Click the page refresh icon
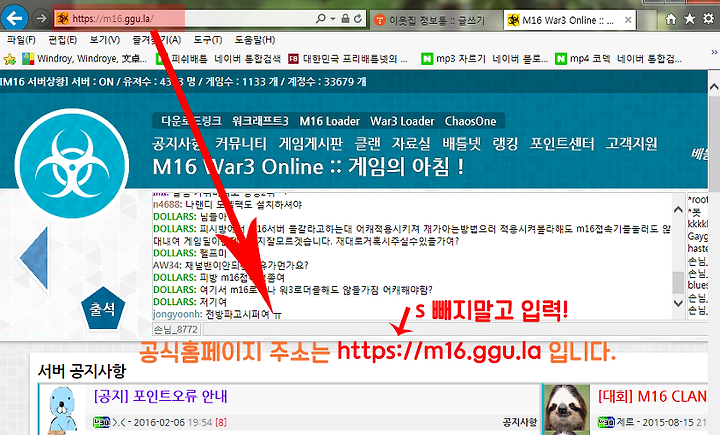The image size is (720, 435). click(358, 19)
